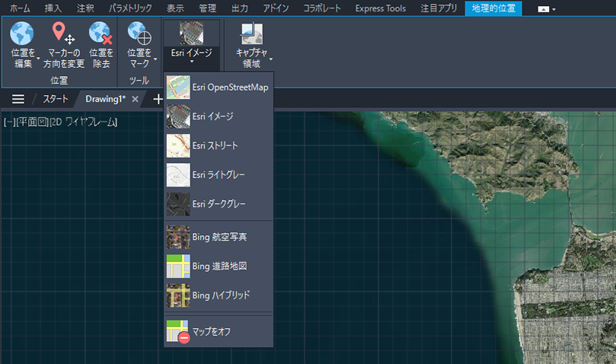Click the ツール panel title
Image resolution: width=616 pixels, height=364 pixels.
(x=139, y=81)
